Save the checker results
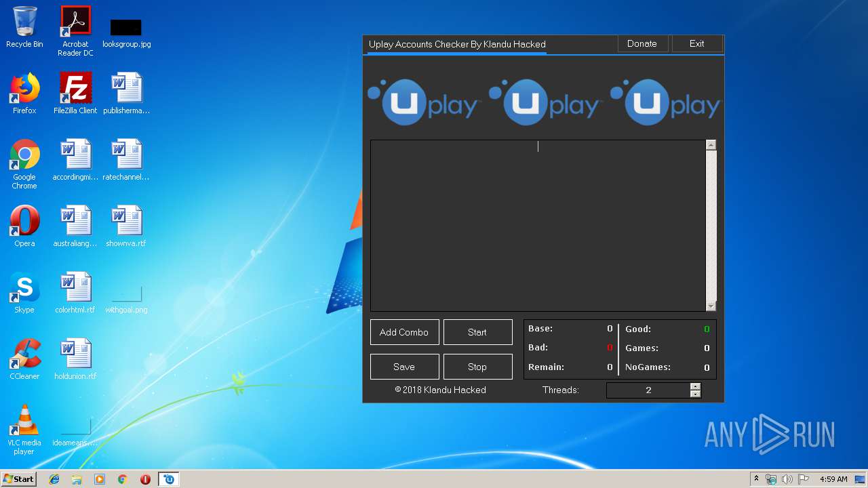The height and width of the screenshot is (488, 868). [404, 367]
